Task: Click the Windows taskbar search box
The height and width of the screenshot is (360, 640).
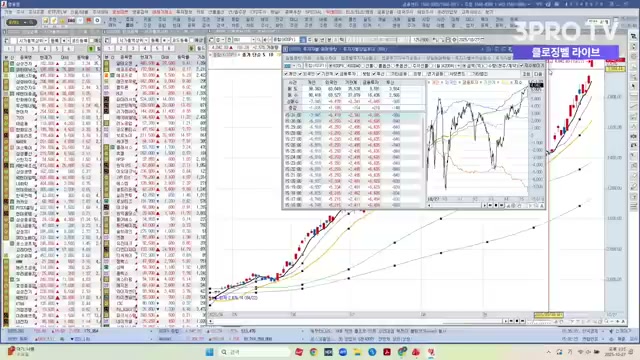Action: (x=253, y=352)
